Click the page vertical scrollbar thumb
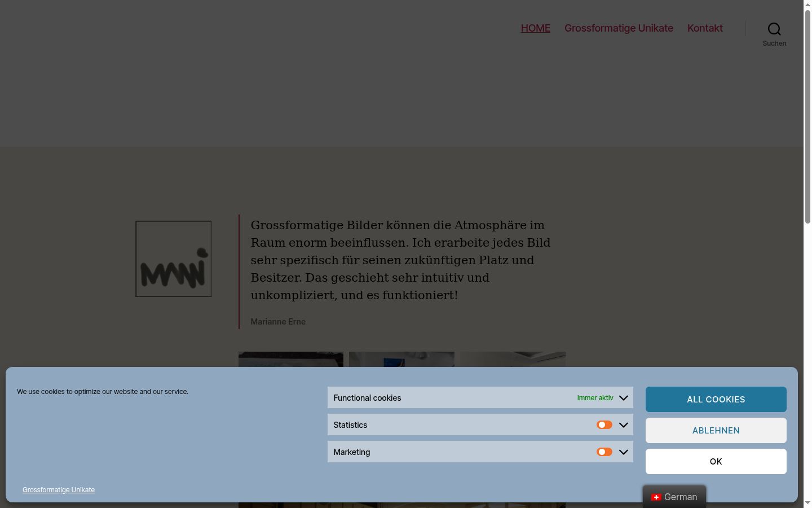Image resolution: width=812 pixels, height=508 pixels. (x=807, y=117)
